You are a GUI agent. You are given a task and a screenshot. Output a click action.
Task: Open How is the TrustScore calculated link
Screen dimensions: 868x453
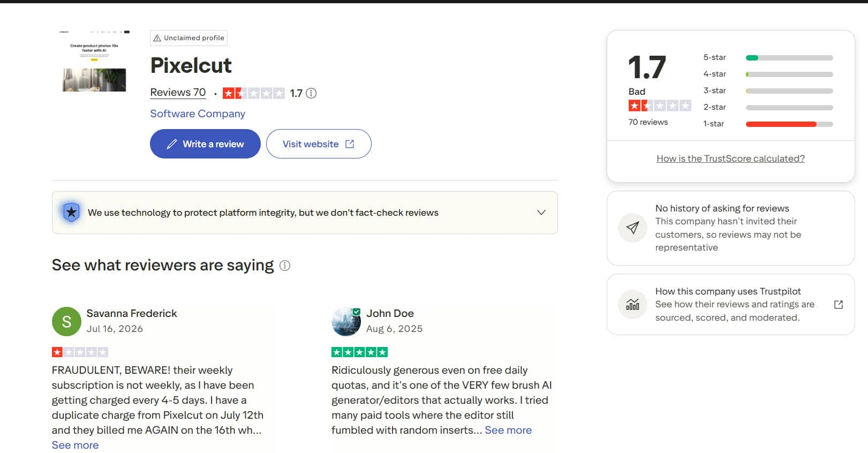coord(730,158)
